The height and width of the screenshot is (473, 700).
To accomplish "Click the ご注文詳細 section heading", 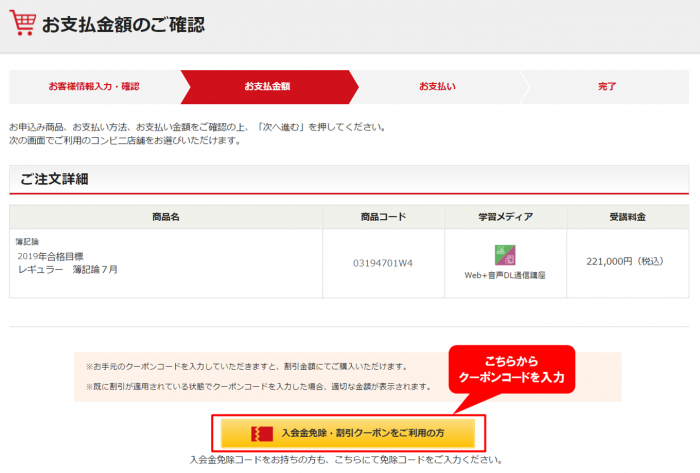I will pos(55,179).
